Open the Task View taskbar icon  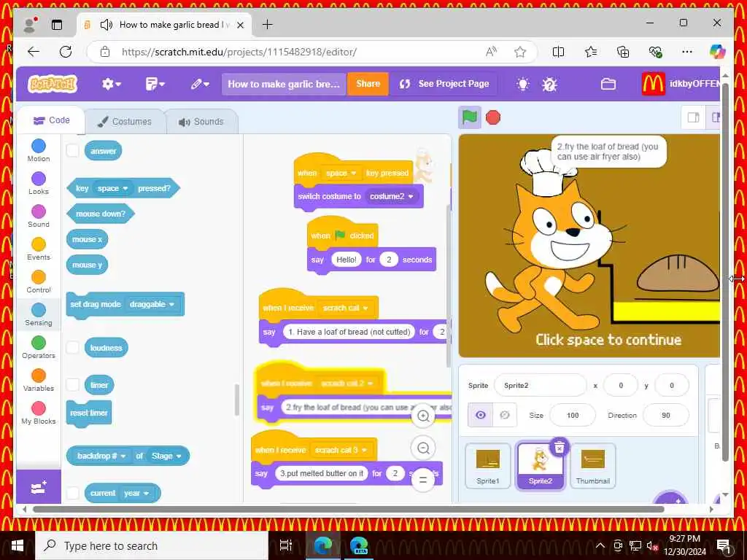coord(286,545)
